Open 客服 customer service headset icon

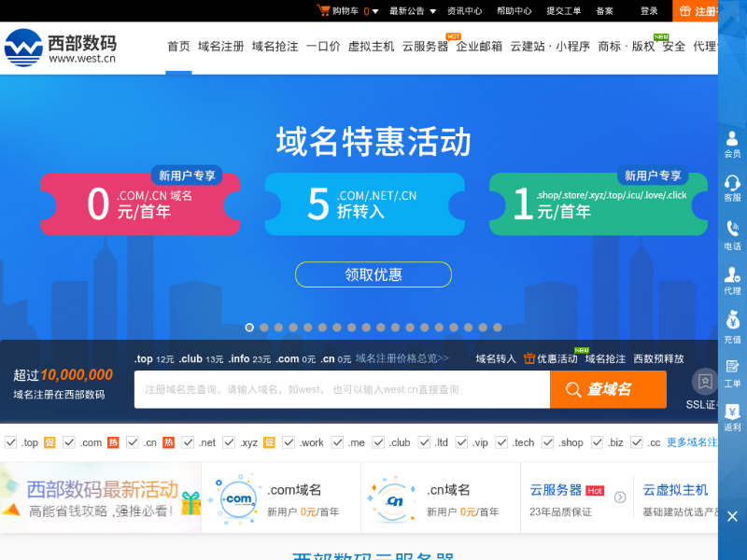click(732, 184)
